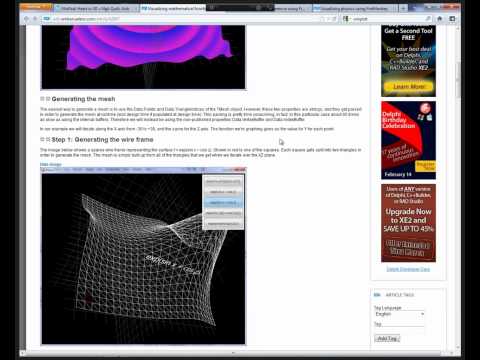The height and width of the screenshot is (360, 480).
Task: Click the Article Tags panel icon
Action: (x=377, y=295)
